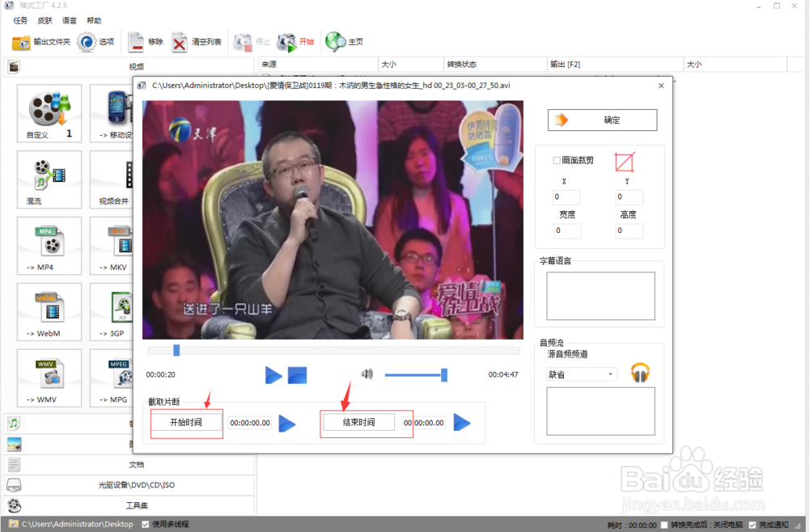Play from start time arrow
The image size is (809, 532).
point(287,423)
